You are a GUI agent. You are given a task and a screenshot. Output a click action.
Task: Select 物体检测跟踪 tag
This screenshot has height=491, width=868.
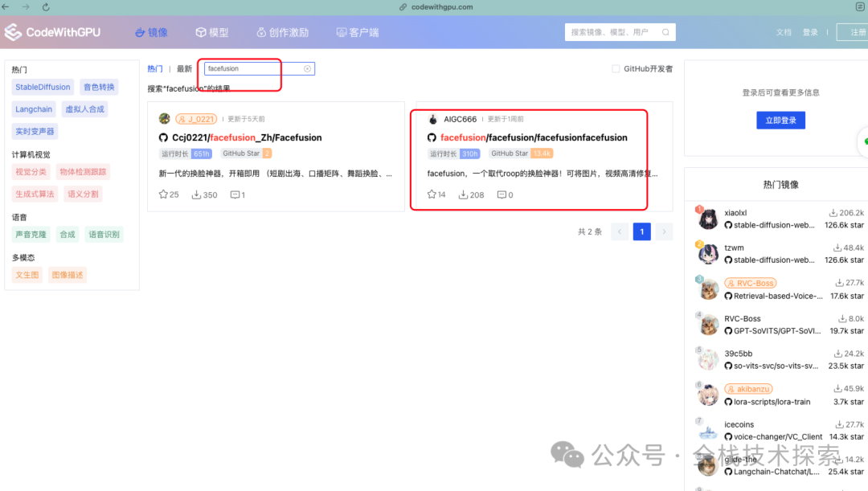coord(83,172)
